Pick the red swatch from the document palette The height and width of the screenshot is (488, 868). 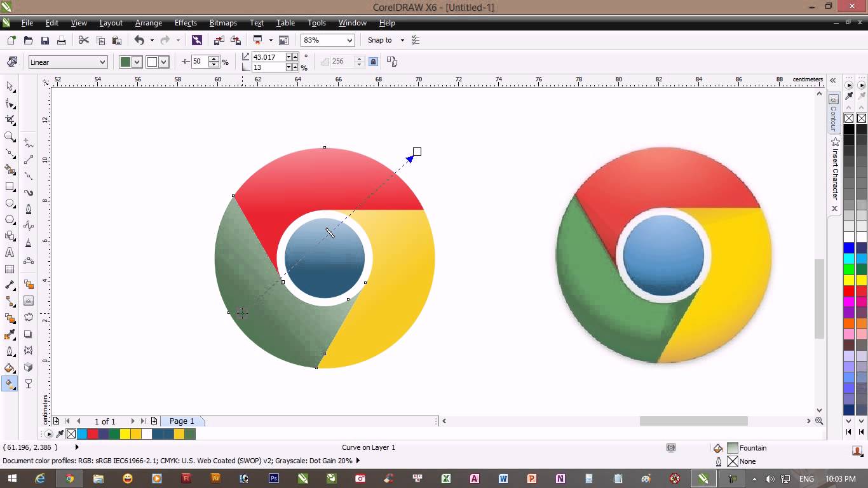(x=93, y=434)
